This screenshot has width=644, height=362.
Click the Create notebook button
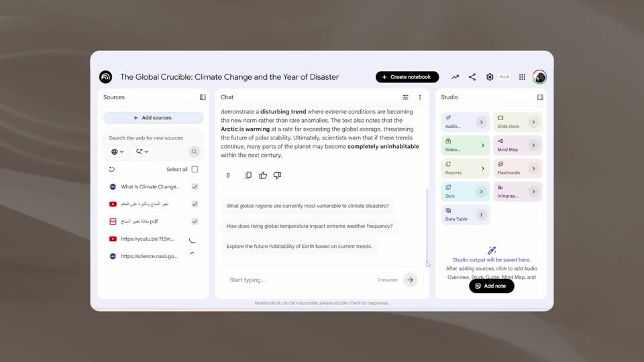point(407,76)
